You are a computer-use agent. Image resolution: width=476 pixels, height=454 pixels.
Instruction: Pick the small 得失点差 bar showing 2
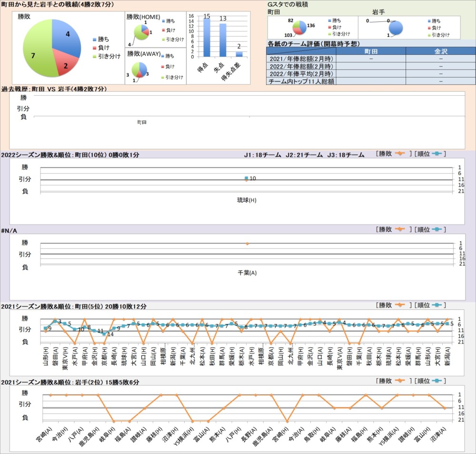pyautogui.click(x=239, y=54)
